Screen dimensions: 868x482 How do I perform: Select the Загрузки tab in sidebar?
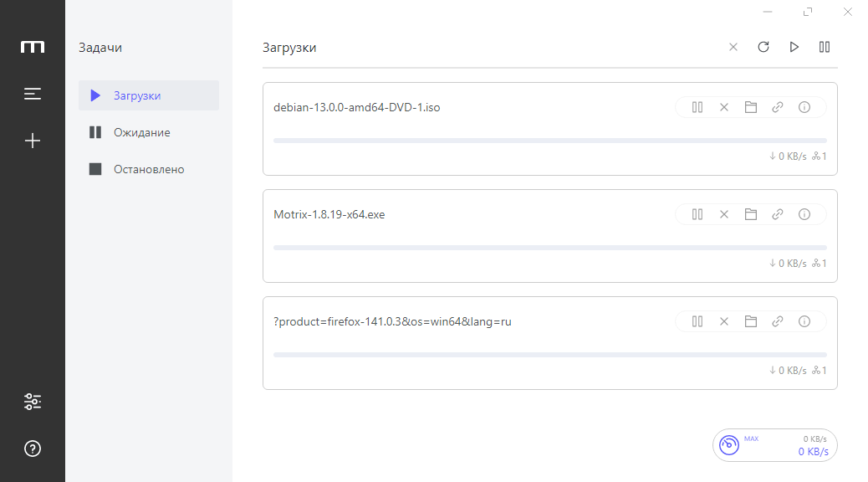click(149, 95)
